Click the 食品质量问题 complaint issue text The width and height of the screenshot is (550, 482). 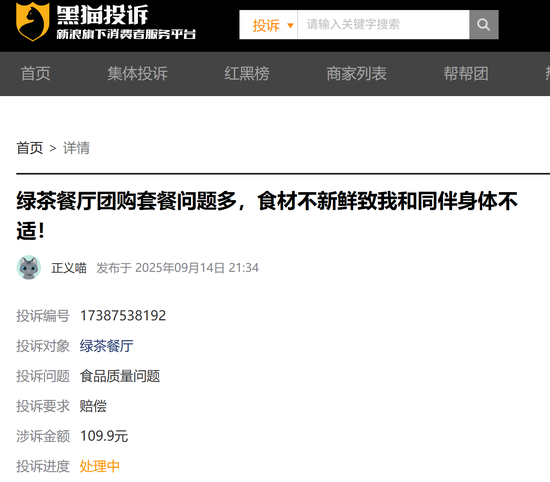(120, 376)
